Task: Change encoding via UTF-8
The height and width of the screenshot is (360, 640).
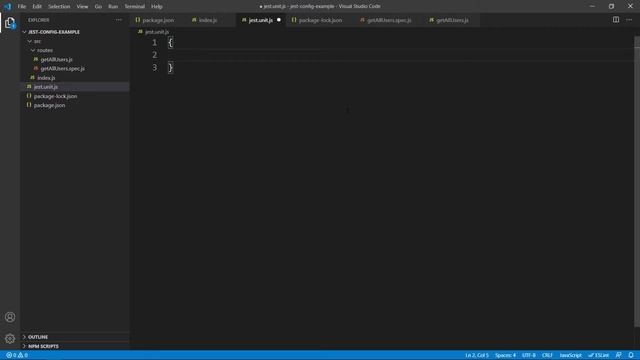Action: (x=529, y=355)
